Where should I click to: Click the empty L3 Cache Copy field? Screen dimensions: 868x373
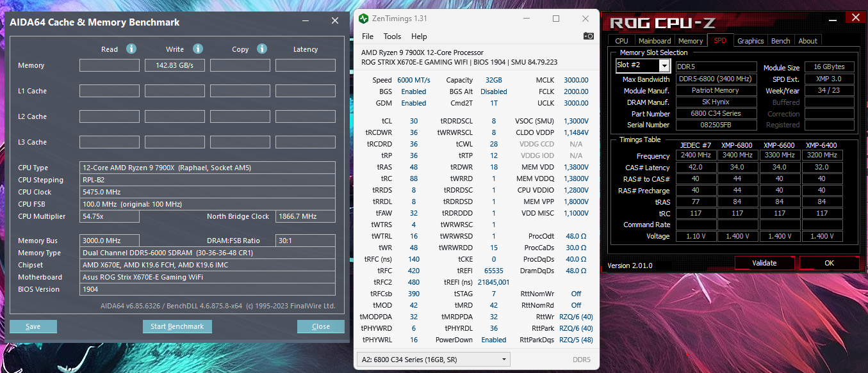click(240, 142)
